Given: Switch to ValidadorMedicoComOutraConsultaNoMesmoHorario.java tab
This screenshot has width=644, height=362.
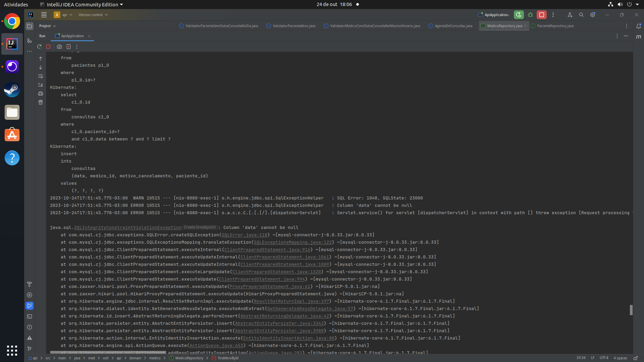Looking at the screenshot, I should 372,26.
